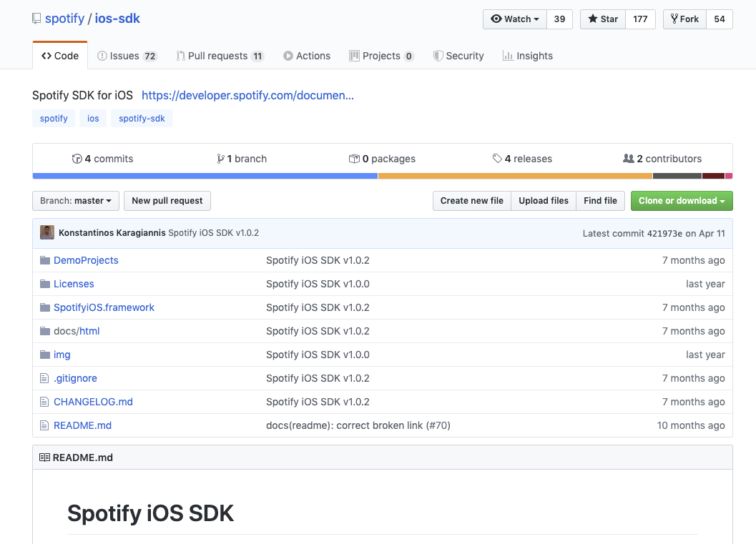Screen dimensions: 756x544
Task: Click the folder icon next to Licenses
Action: point(45,284)
